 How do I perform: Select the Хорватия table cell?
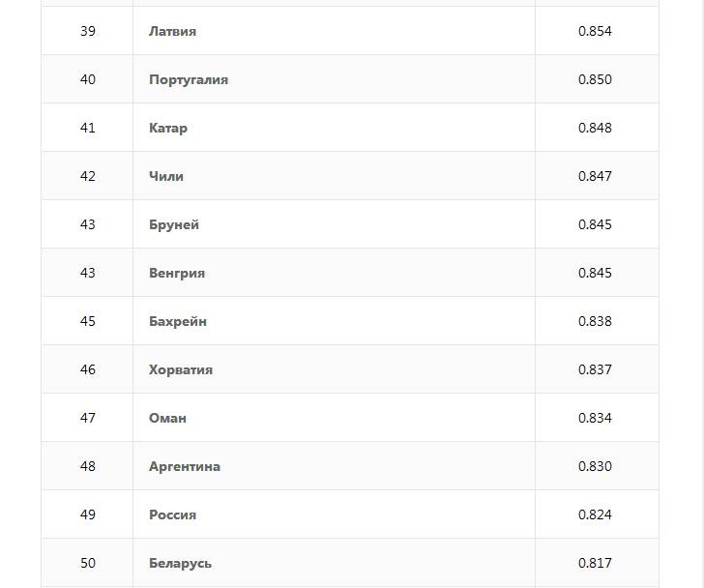(x=181, y=369)
